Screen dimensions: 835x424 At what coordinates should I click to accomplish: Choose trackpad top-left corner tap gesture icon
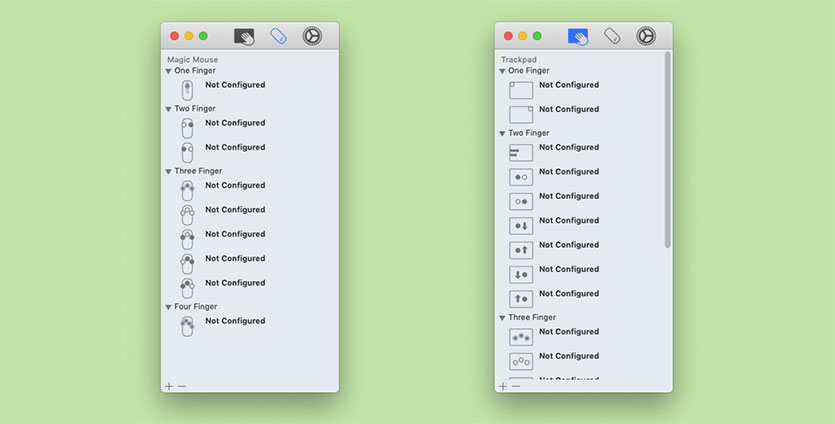(520, 90)
